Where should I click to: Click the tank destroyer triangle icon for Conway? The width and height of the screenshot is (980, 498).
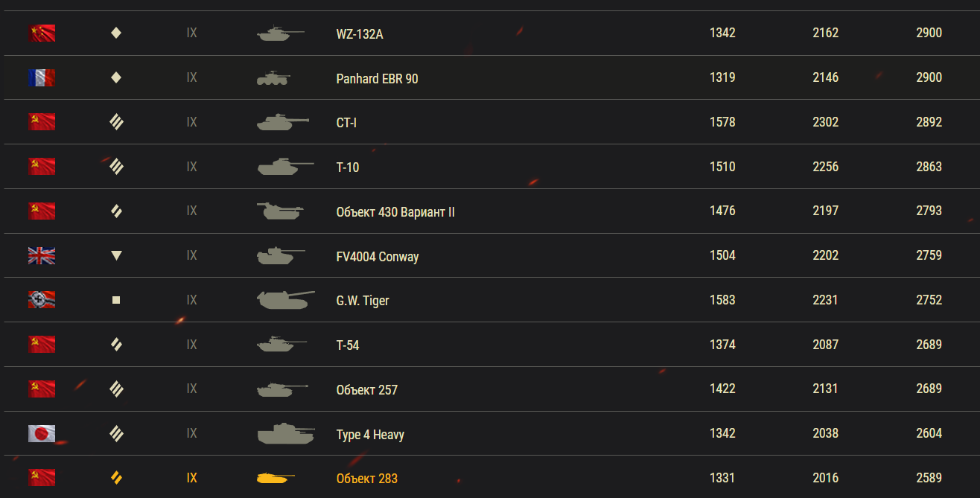[116, 256]
